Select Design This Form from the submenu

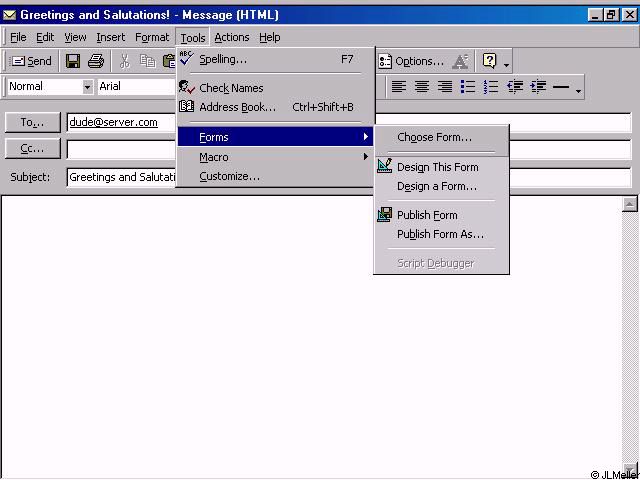coord(437,167)
